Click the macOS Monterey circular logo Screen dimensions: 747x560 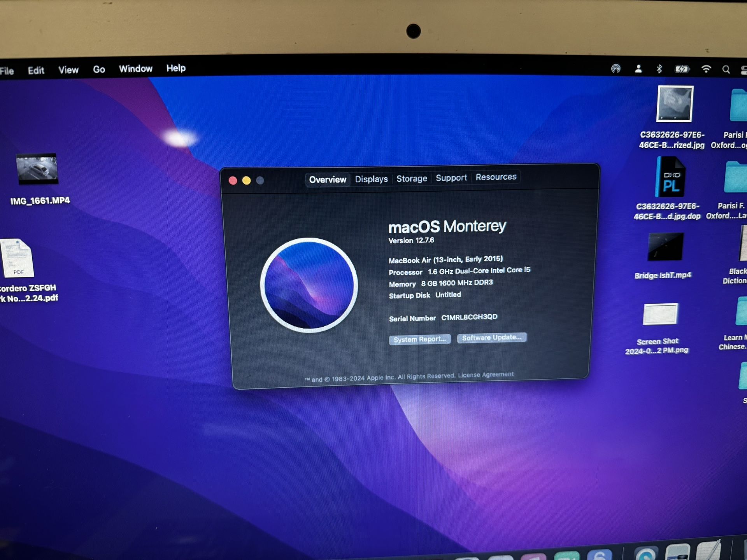309,285
